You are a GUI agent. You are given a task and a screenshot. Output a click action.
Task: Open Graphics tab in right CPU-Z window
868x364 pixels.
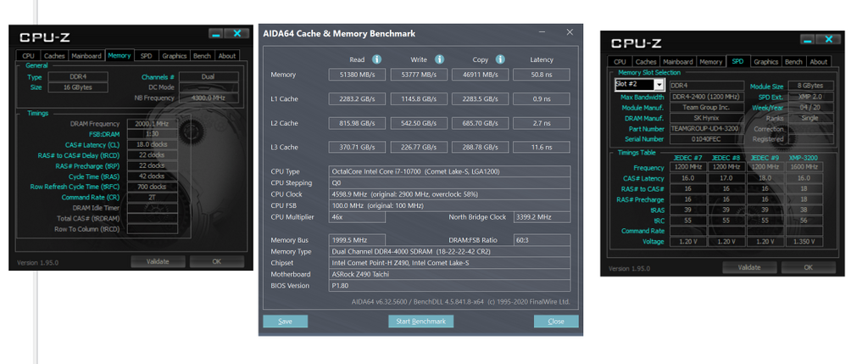(765, 62)
